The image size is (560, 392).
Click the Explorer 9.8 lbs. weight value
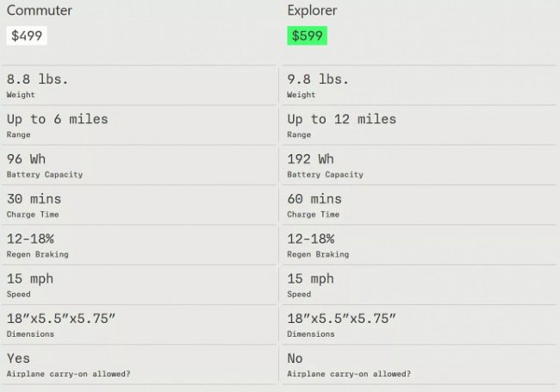[319, 79]
